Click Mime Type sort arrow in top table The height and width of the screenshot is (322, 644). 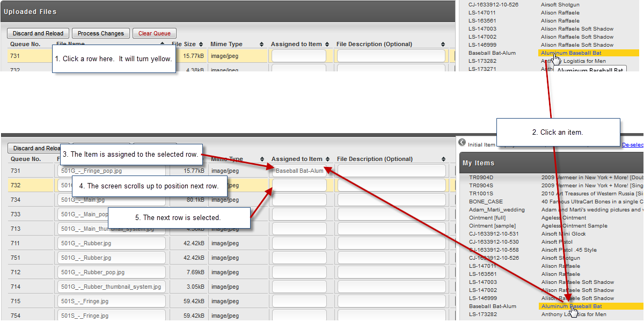point(262,45)
